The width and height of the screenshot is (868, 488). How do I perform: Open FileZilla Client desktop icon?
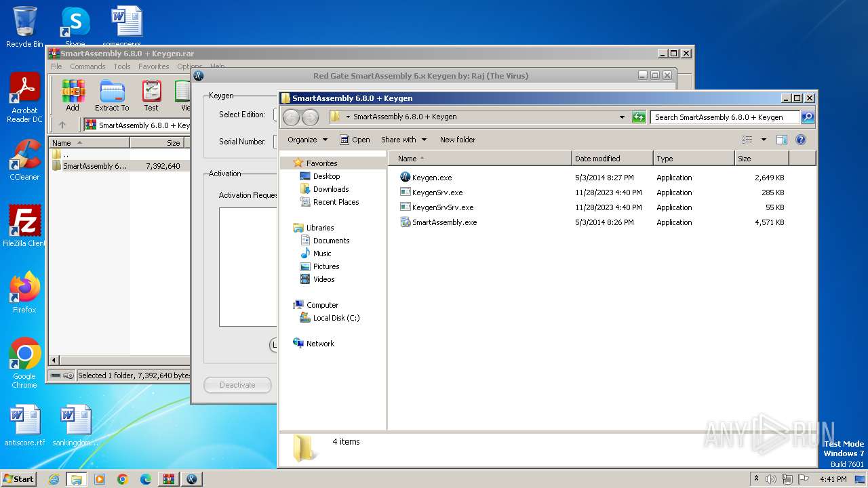click(24, 226)
